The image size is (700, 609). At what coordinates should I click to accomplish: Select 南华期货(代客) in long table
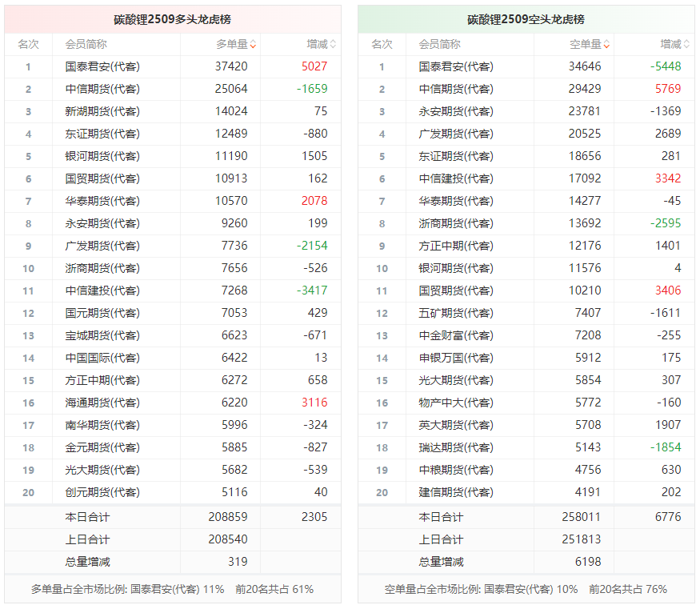click(102, 425)
